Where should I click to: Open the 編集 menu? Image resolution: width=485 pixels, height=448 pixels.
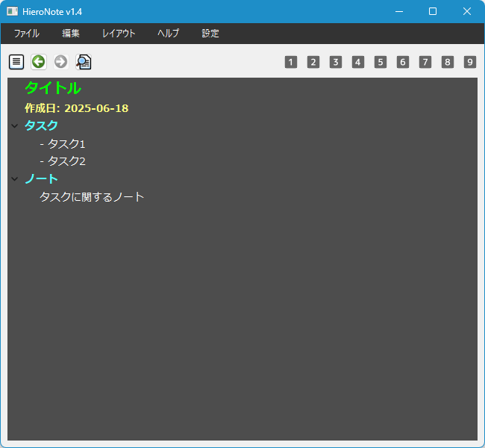click(x=71, y=33)
